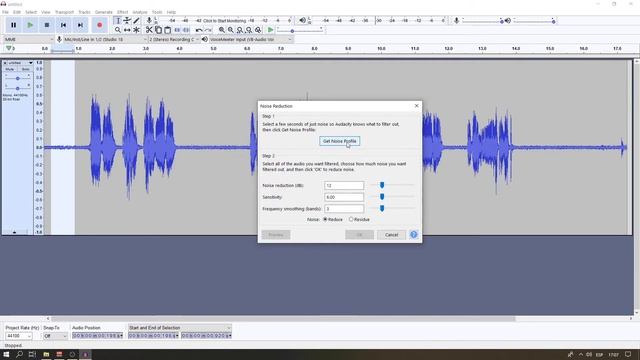This screenshot has height=360, width=640.
Task: Start playback with the green Play button
Action: 30,25
